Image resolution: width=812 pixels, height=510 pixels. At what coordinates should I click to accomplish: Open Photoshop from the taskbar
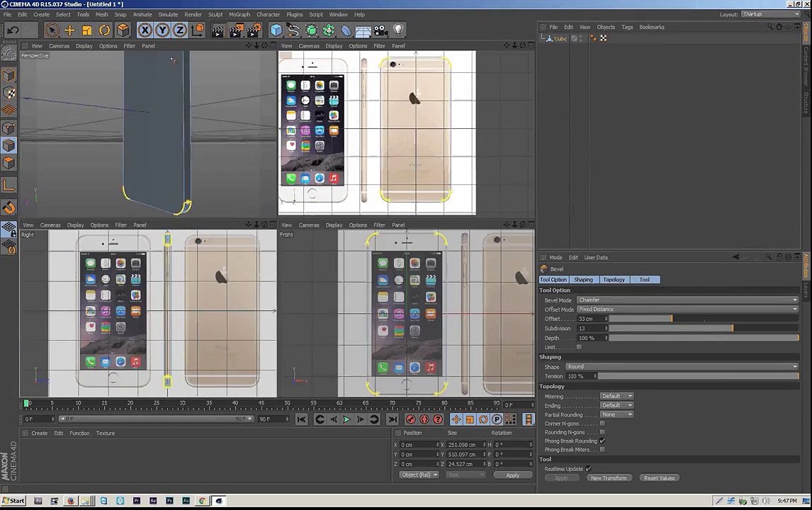point(169,501)
